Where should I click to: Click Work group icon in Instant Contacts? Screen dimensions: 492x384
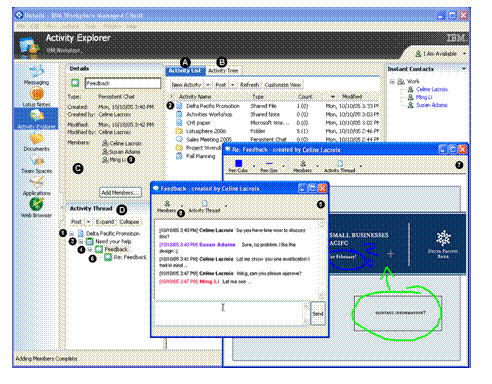coord(401,81)
